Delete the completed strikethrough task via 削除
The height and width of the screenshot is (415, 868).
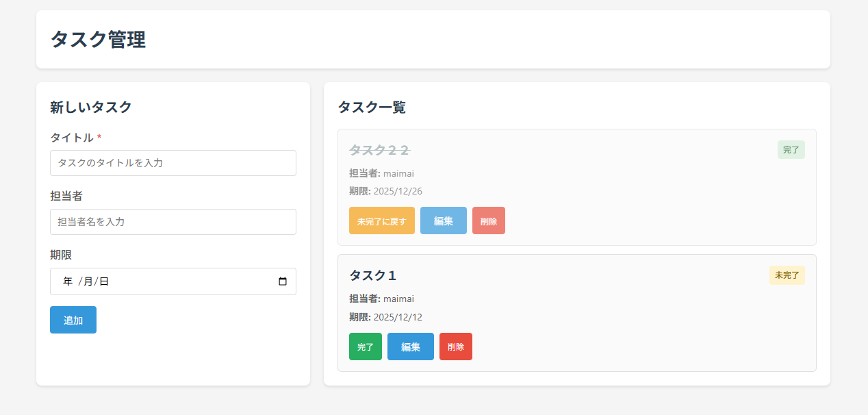488,221
